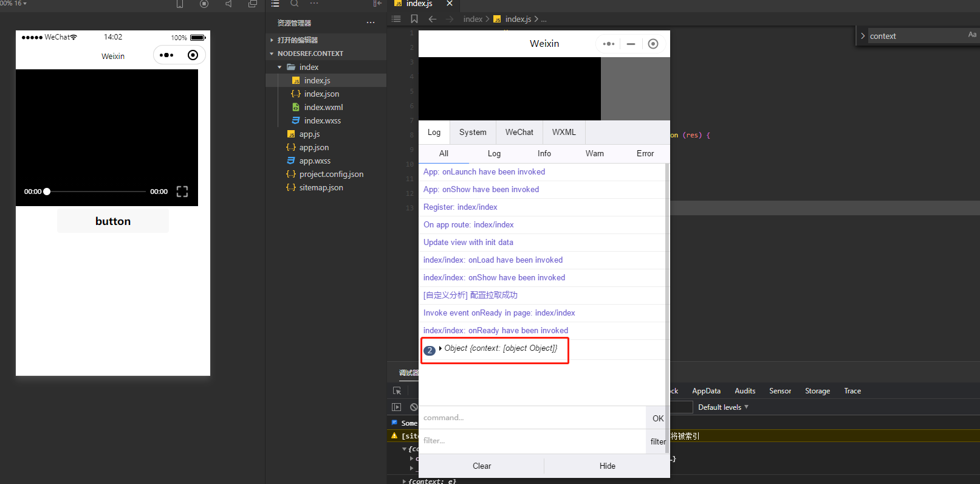
Task: Collapse the sidebar panel with the arrow icon
Action: [377, 4]
